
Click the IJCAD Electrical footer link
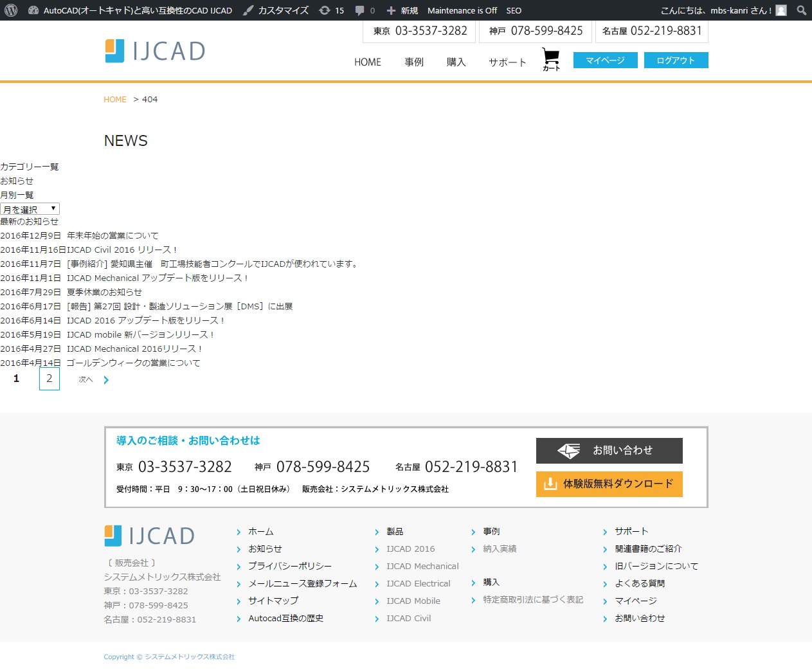(419, 584)
